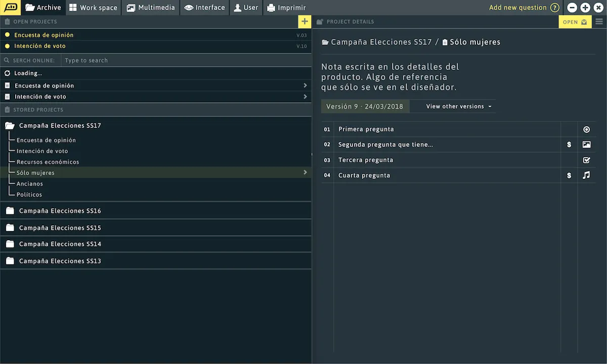Open the hamburger menu in Project Details
The width and height of the screenshot is (607, 364).
click(x=599, y=22)
